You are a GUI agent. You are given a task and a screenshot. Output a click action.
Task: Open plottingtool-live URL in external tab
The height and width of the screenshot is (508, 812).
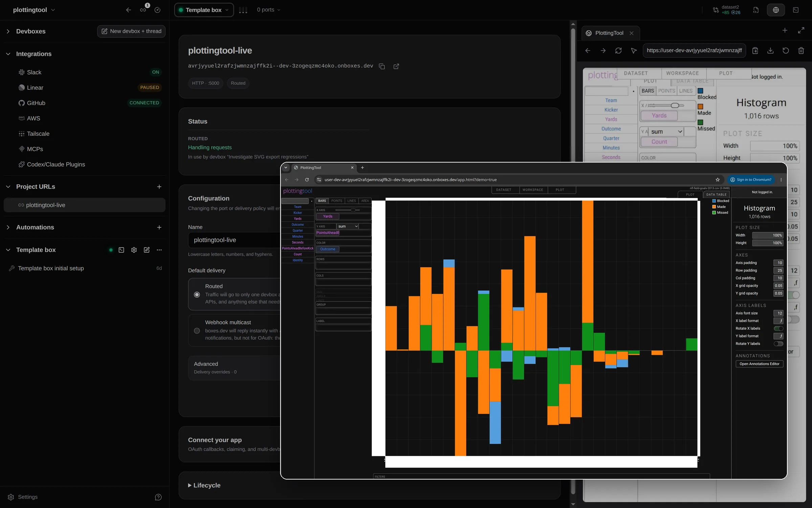pyautogui.click(x=396, y=66)
